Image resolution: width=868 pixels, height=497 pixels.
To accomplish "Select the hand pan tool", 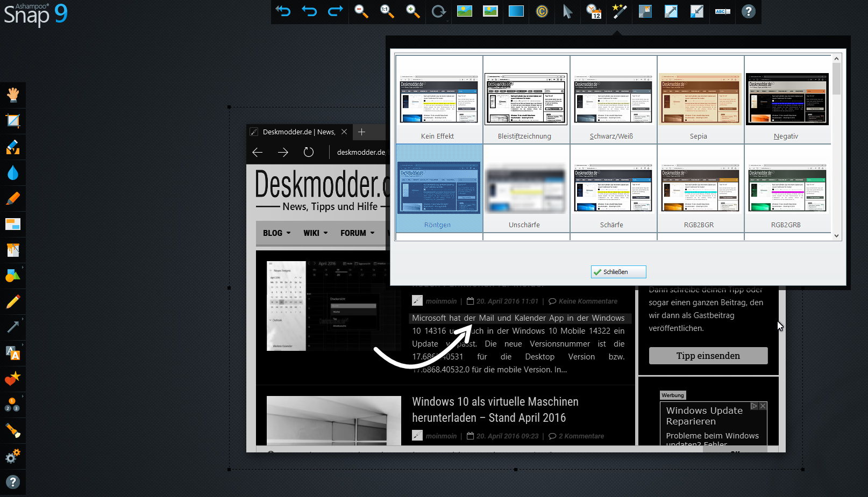I will (x=13, y=95).
